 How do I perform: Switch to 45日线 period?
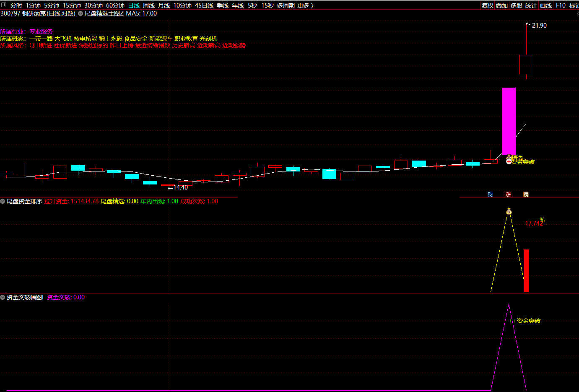pyautogui.click(x=204, y=5)
